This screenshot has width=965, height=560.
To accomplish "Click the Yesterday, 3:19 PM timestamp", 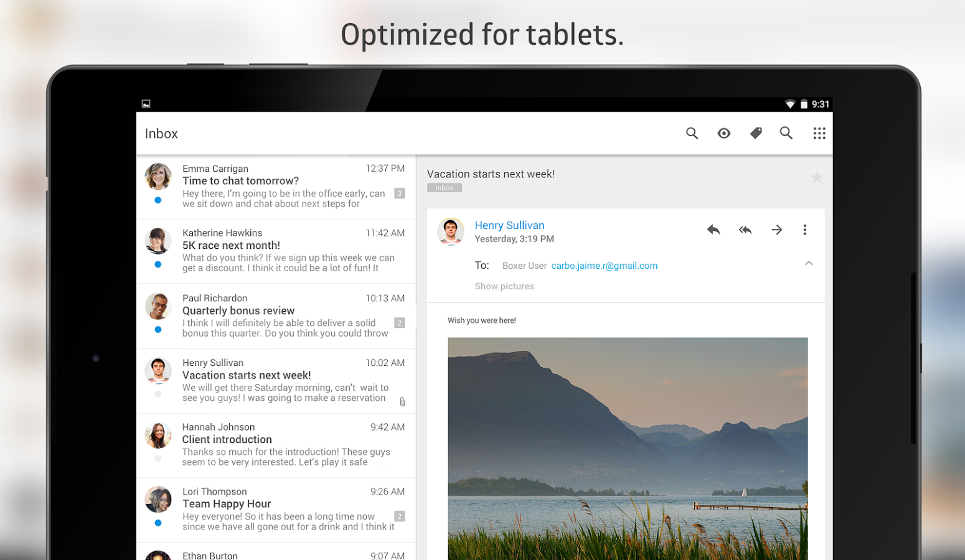I will tap(514, 239).
